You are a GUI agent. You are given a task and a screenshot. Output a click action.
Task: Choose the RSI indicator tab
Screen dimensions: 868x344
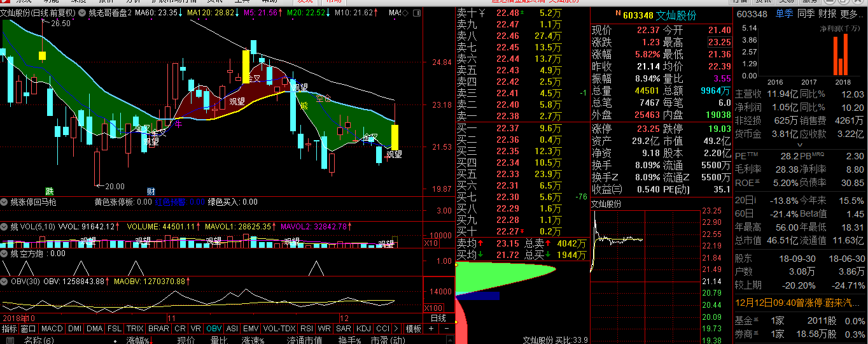click(307, 329)
